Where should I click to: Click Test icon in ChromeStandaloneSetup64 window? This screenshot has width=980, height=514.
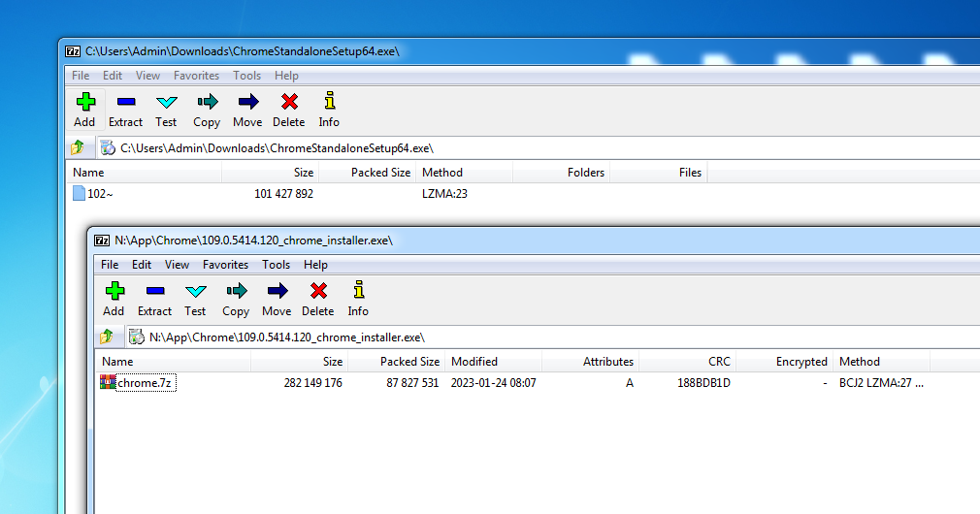point(166,102)
